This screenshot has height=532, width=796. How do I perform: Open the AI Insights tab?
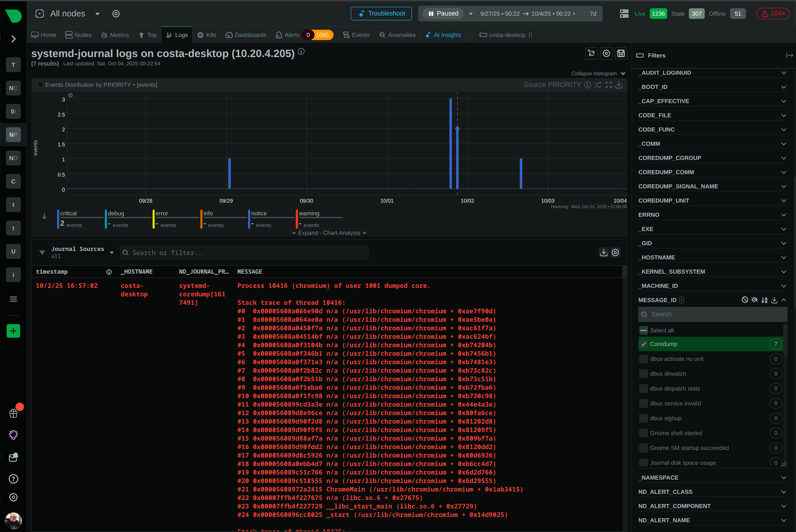tap(443, 35)
